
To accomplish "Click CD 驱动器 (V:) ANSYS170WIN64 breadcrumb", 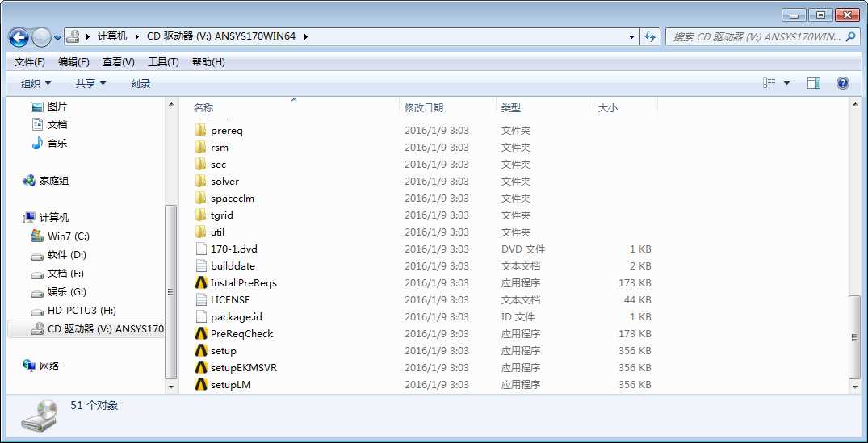I will point(221,36).
